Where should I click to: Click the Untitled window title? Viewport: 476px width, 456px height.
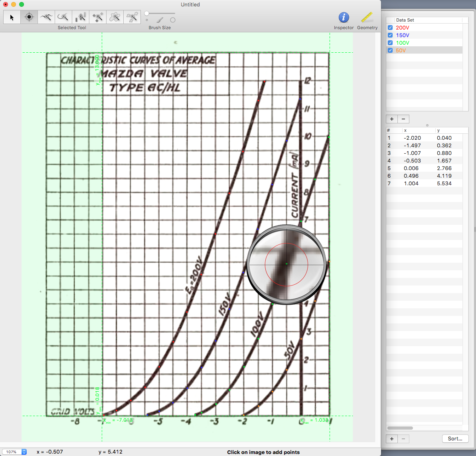click(190, 4)
